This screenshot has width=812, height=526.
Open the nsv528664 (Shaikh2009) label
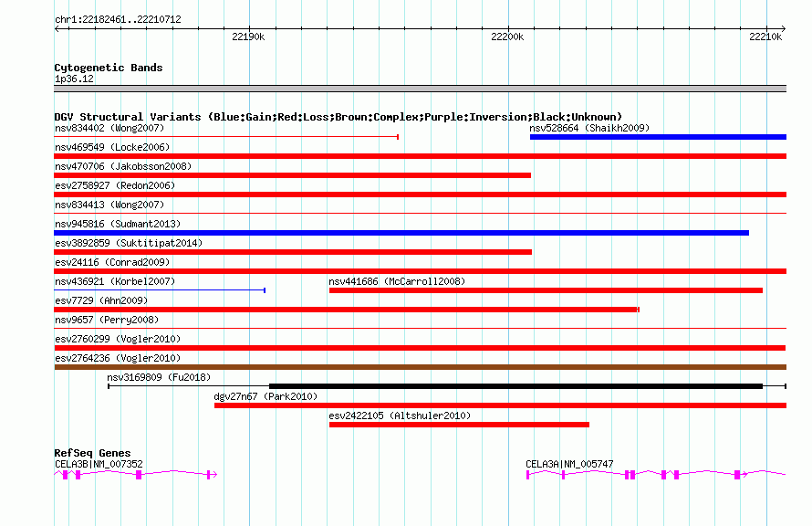[589, 128]
